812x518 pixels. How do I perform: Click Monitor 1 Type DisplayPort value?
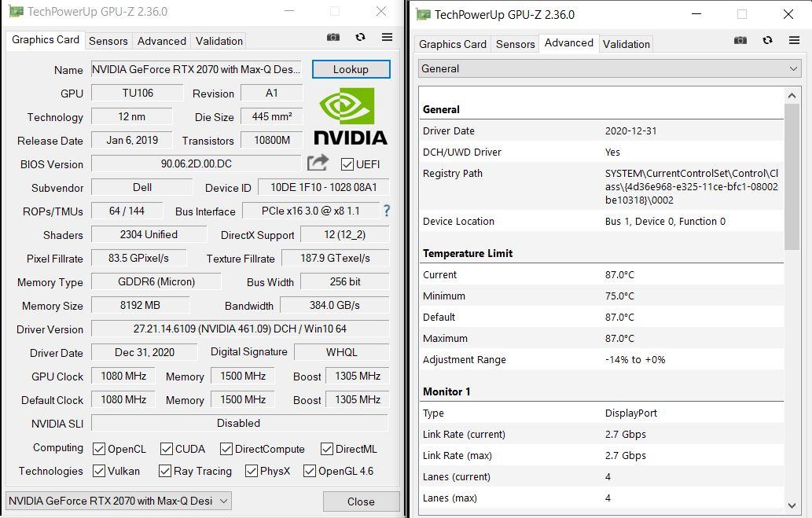click(x=630, y=413)
